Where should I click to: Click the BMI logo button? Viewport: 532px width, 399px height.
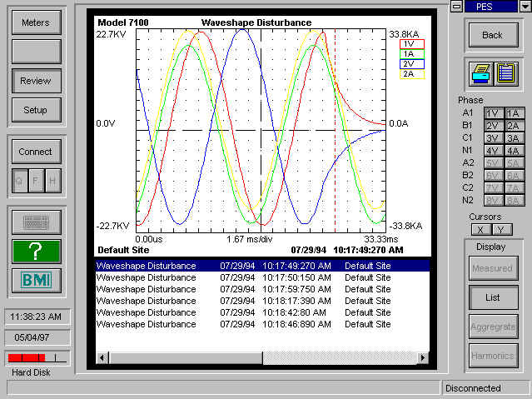(x=37, y=279)
